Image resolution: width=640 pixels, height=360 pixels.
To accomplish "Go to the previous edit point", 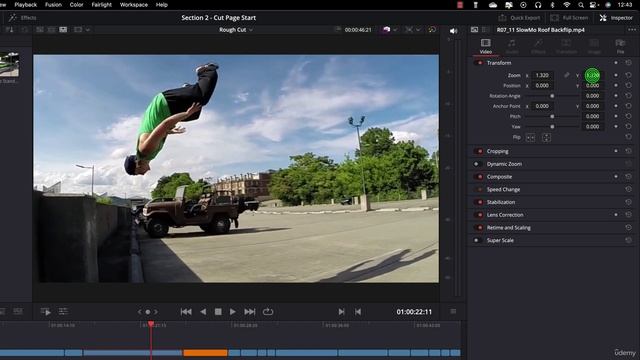I will pos(358,312).
